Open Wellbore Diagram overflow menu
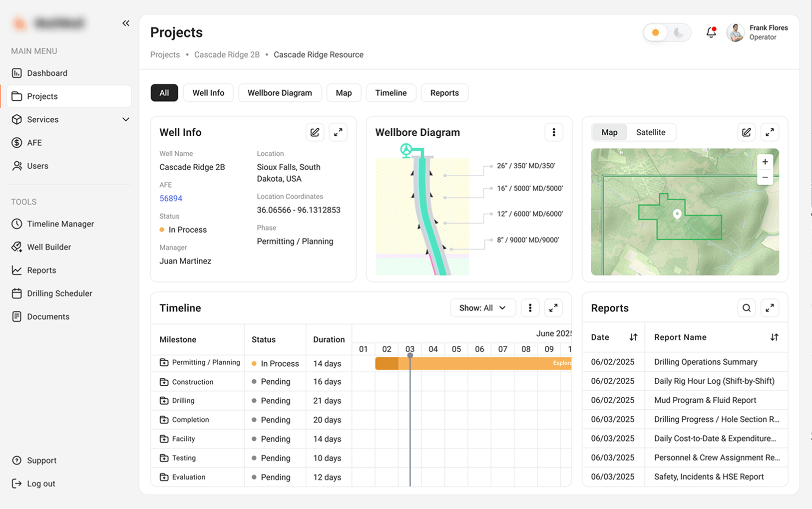This screenshot has height=509, width=812. pyautogui.click(x=553, y=132)
